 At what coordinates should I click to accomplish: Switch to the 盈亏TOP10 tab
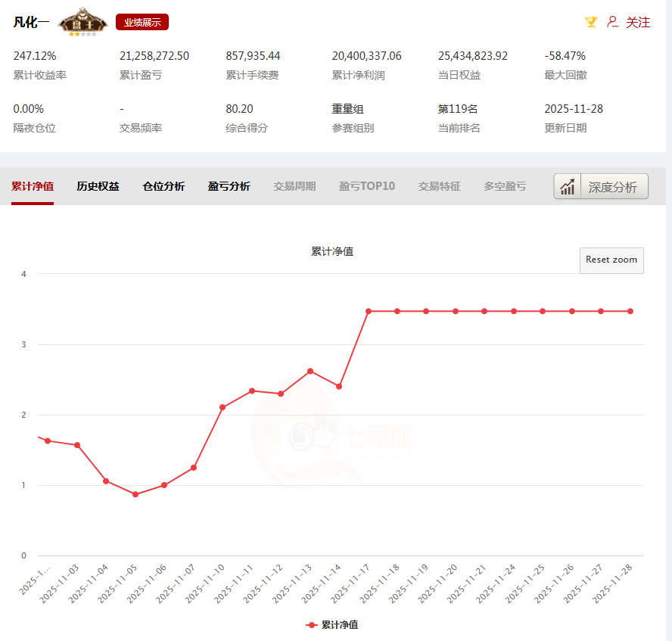(367, 186)
